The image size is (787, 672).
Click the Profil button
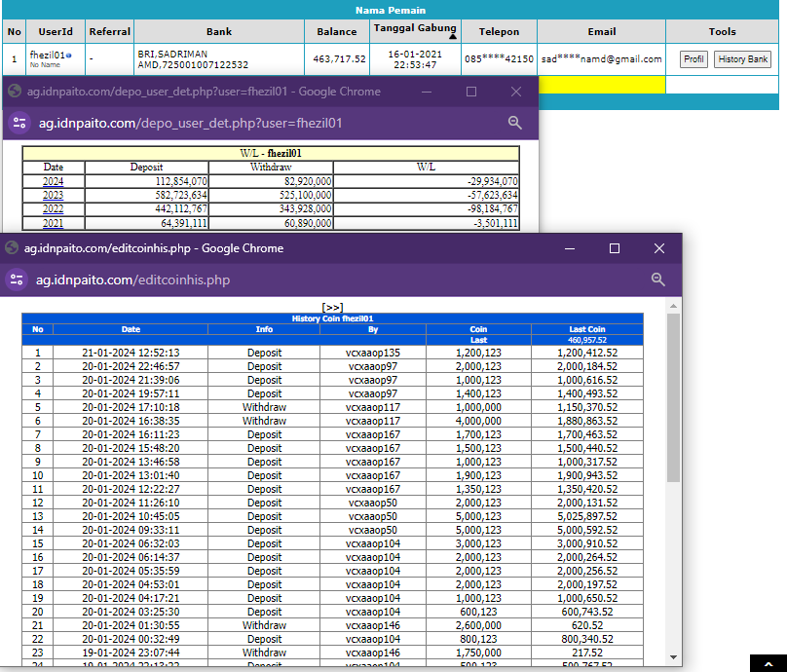point(693,59)
